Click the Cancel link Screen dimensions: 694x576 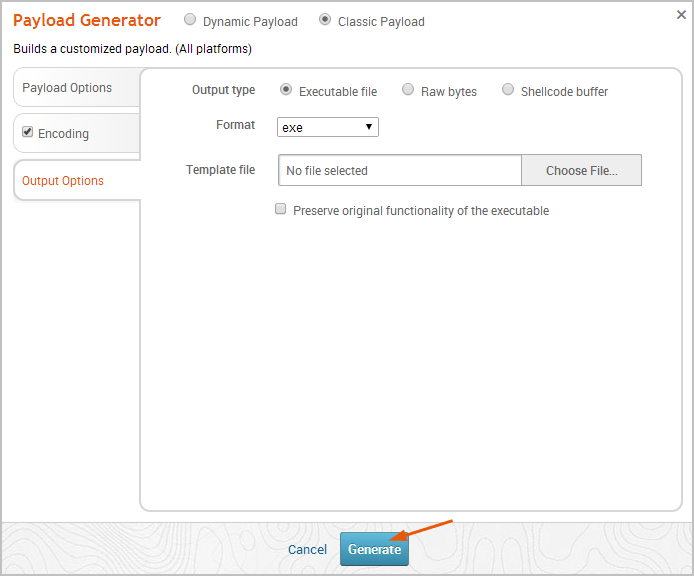pos(307,550)
